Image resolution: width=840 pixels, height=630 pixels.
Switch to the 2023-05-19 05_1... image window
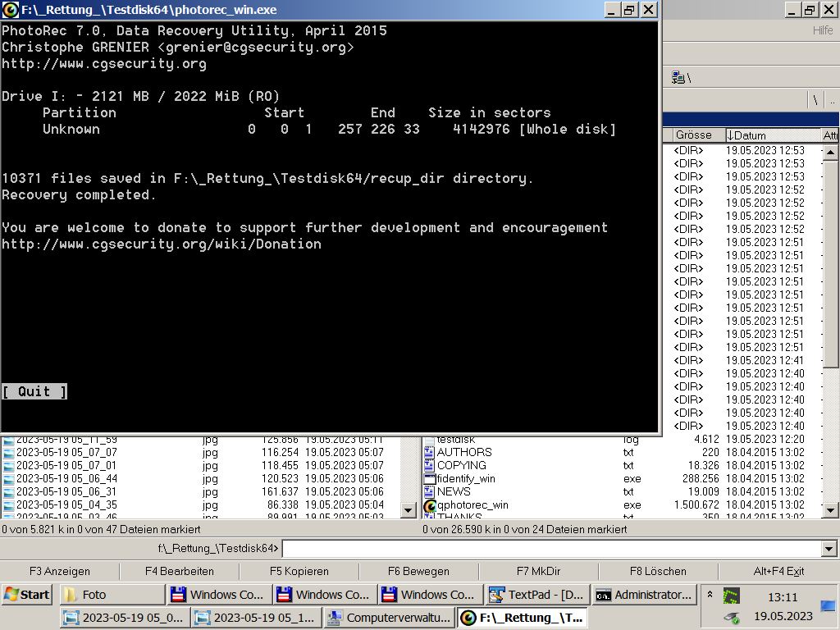point(257,617)
